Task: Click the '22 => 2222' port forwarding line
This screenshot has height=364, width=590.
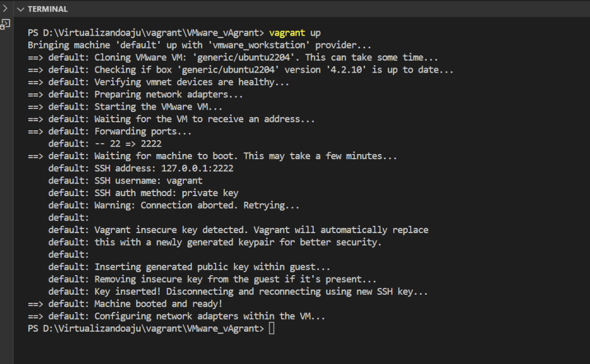Action: (128, 144)
